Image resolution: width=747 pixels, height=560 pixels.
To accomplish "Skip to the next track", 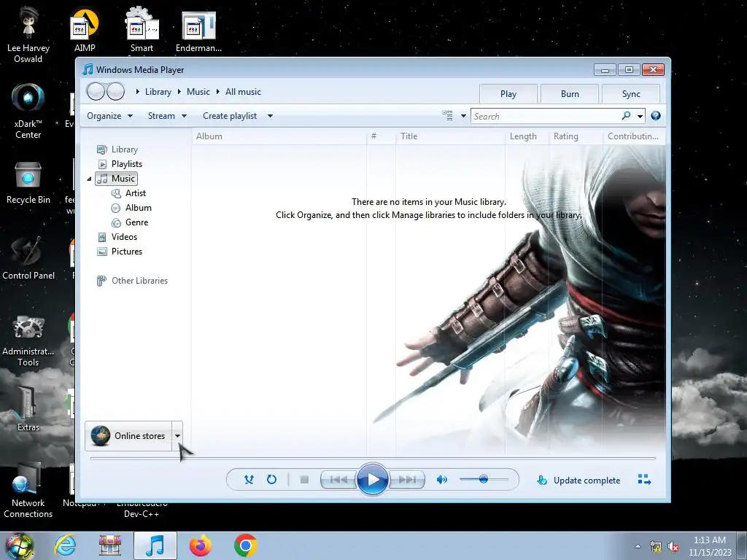I will (406, 480).
